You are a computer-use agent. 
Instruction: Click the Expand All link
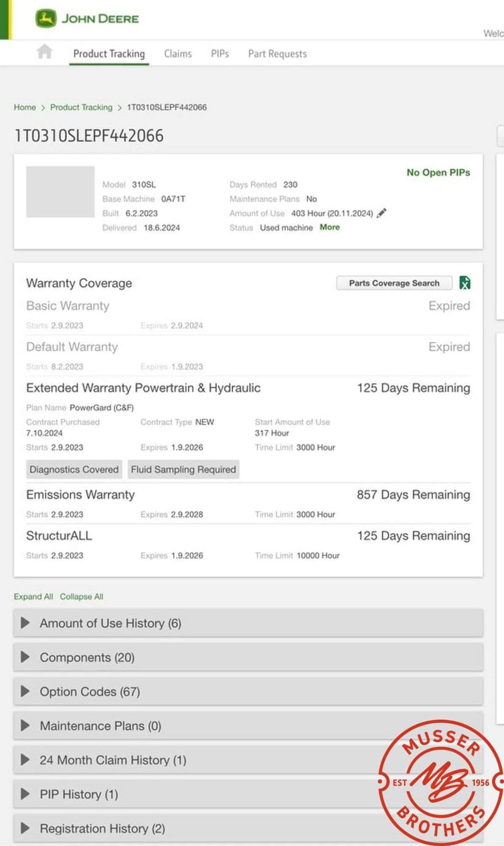click(33, 596)
